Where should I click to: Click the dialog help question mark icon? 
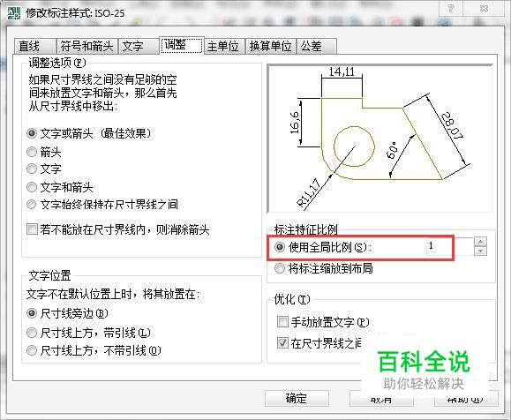click(x=451, y=8)
